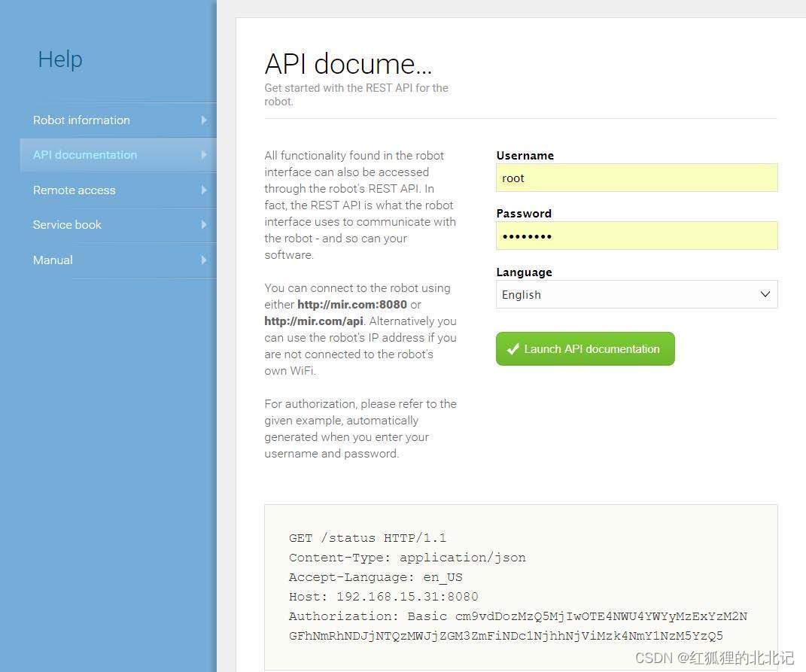Focus the Username field containing root

637,178
